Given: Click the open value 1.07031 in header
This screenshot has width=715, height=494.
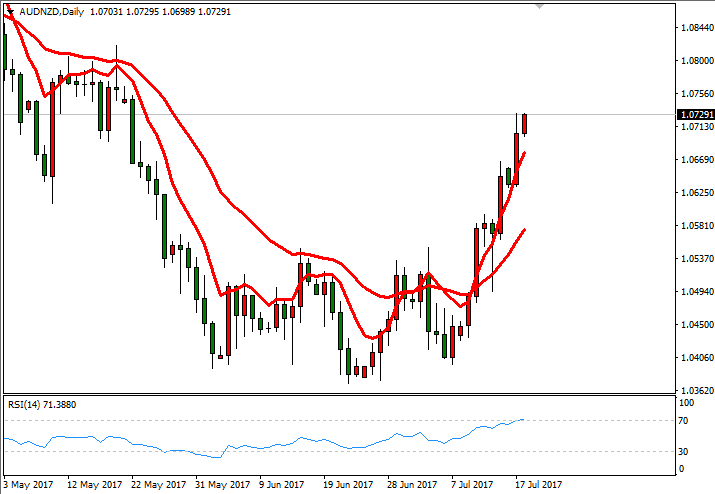Looking at the screenshot, I should [106, 12].
